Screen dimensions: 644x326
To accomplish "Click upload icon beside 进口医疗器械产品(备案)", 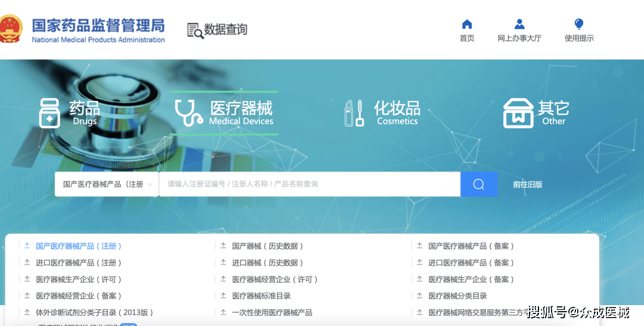I will (x=420, y=262).
